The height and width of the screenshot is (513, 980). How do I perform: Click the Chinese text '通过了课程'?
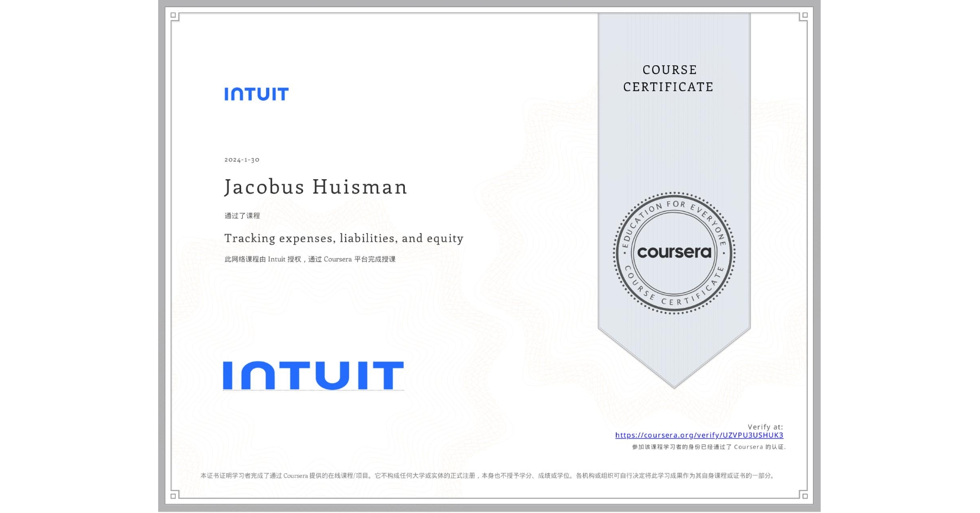(x=242, y=216)
